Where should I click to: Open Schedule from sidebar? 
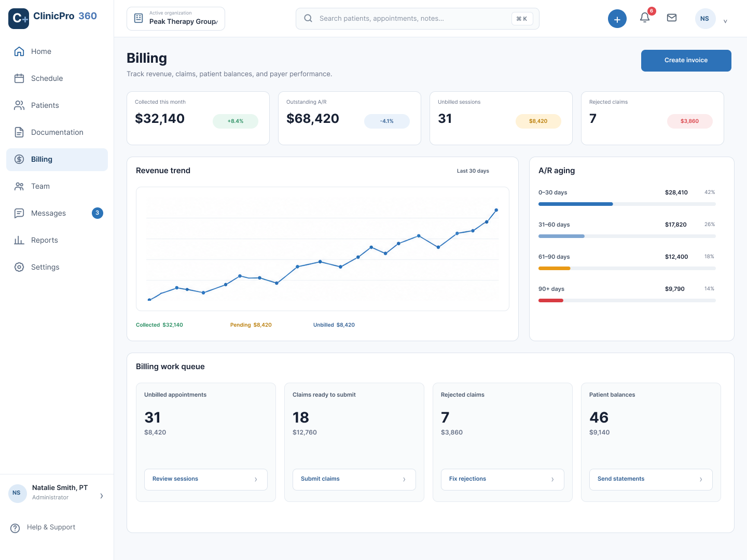tap(57, 78)
